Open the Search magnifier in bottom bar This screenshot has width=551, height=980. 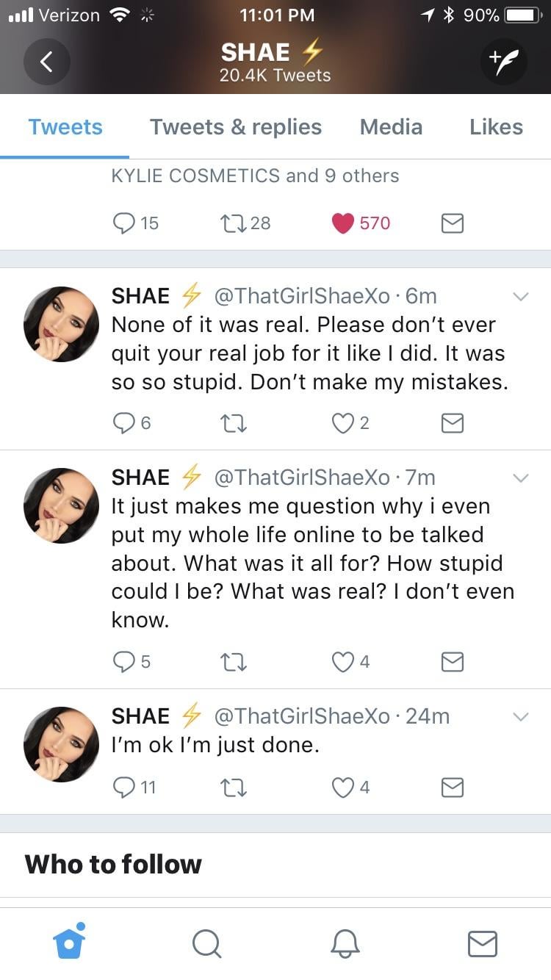pos(206,943)
